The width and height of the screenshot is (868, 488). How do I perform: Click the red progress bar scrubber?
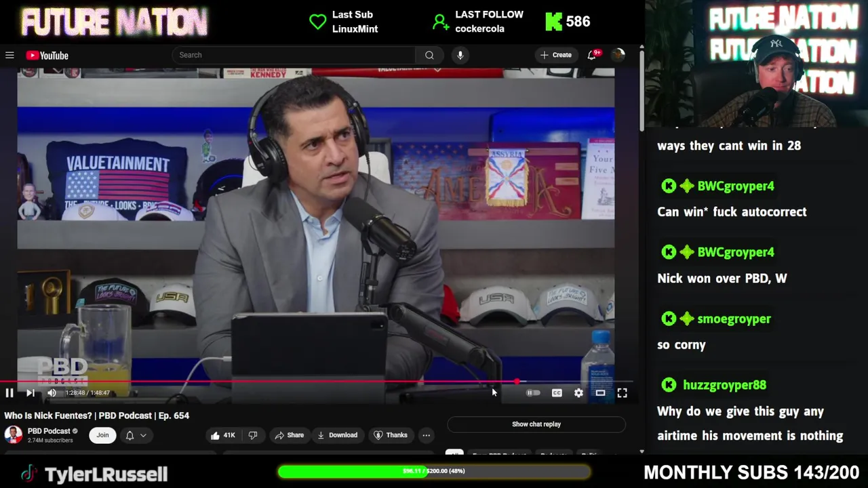pyautogui.click(x=517, y=382)
